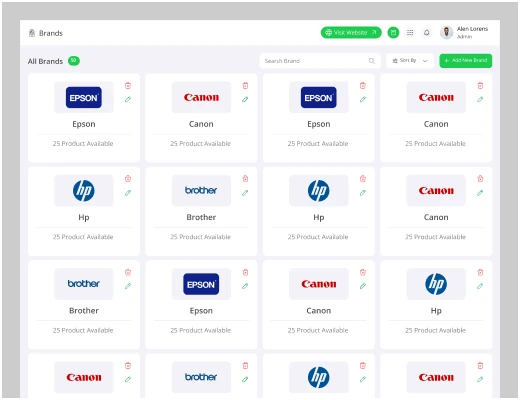Delete the Hp card in bottom row

coord(363,366)
